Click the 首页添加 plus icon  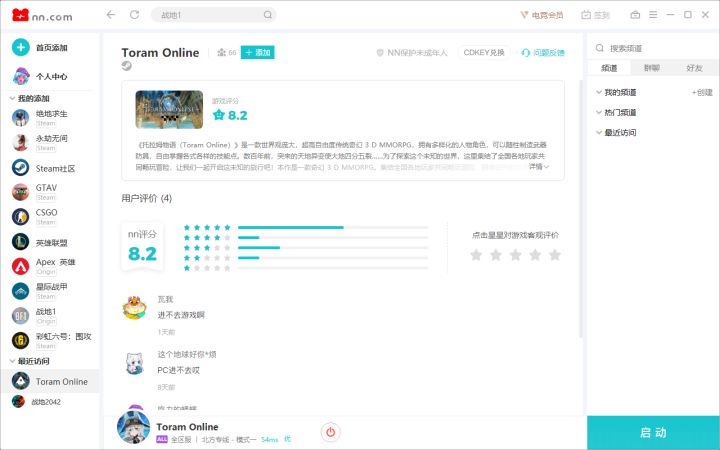point(21,47)
